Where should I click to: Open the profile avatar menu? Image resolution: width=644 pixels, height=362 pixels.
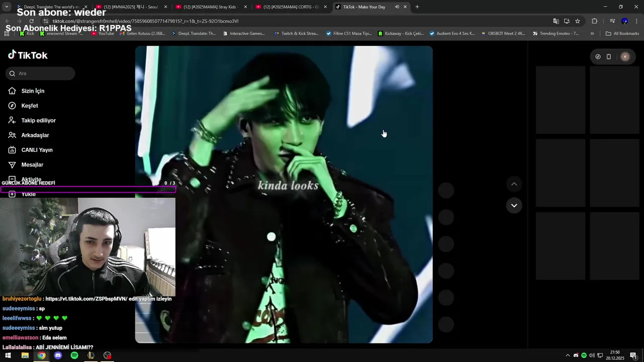pyautogui.click(x=625, y=57)
